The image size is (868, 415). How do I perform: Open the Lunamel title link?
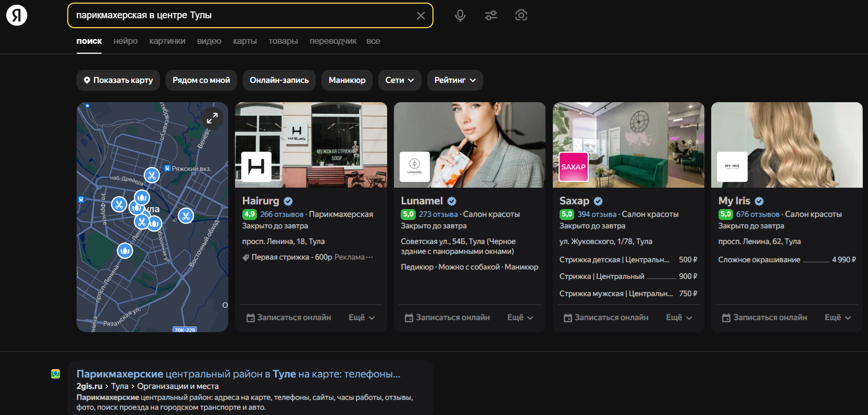coord(421,201)
